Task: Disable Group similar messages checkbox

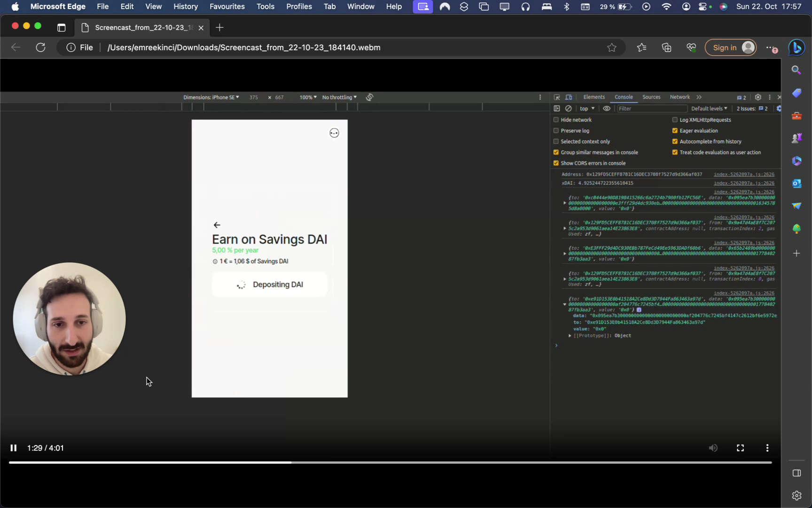Action: pos(556,152)
